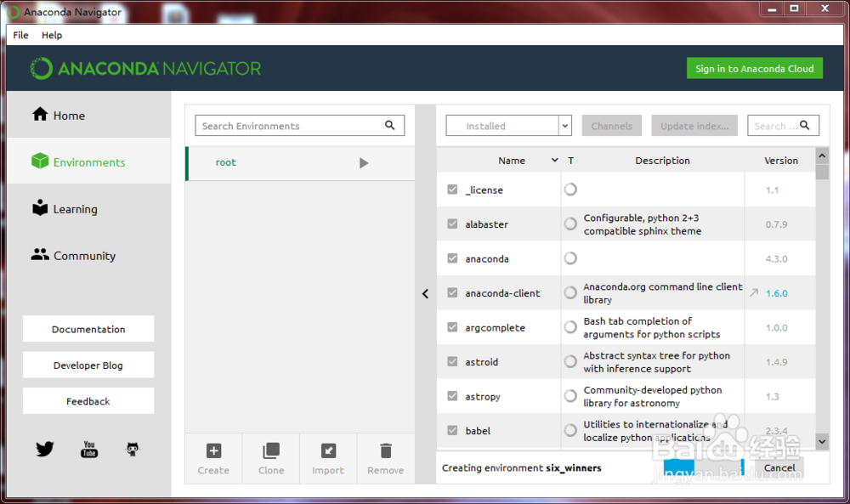Collapse the environments panel with left chevron
This screenshot has height=504, width=850.
426,294
